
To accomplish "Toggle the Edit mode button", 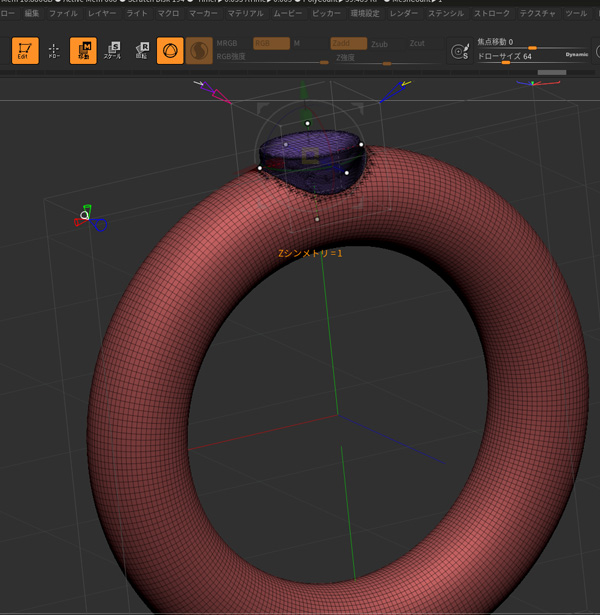I will [x=25, y=51].
